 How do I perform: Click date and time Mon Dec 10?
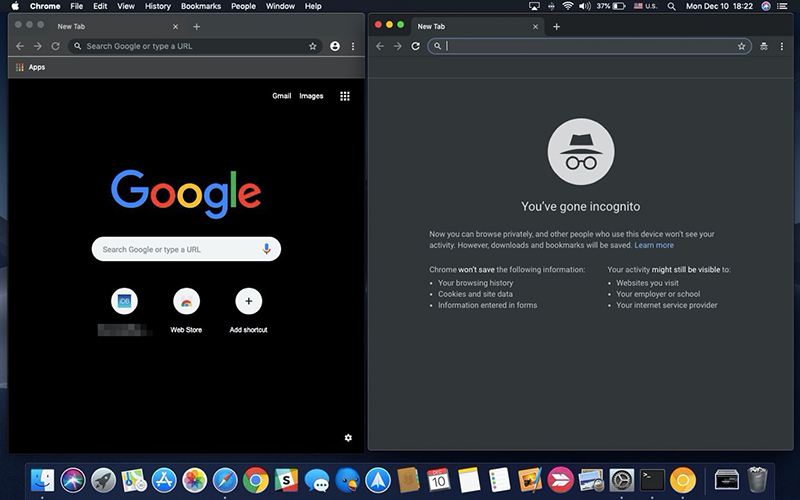click(x=719, y=6)
